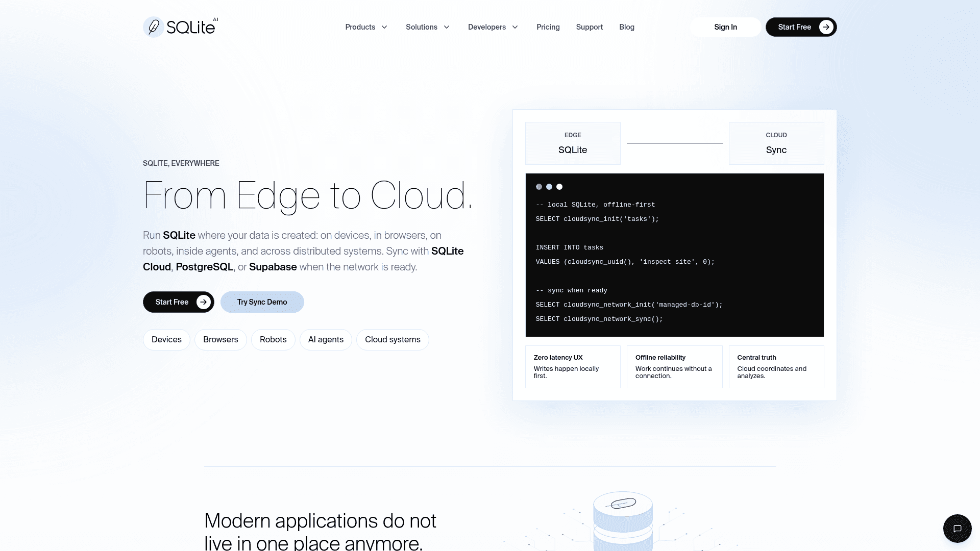
Task: Click the Offline reliability card
Action: (x=674, y=367)
